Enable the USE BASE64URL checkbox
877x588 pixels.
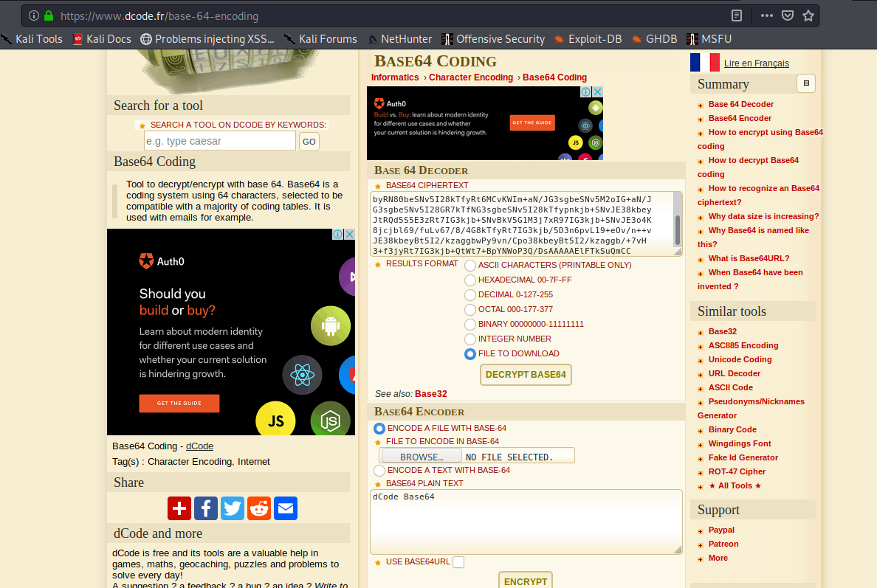coord(458,561)
